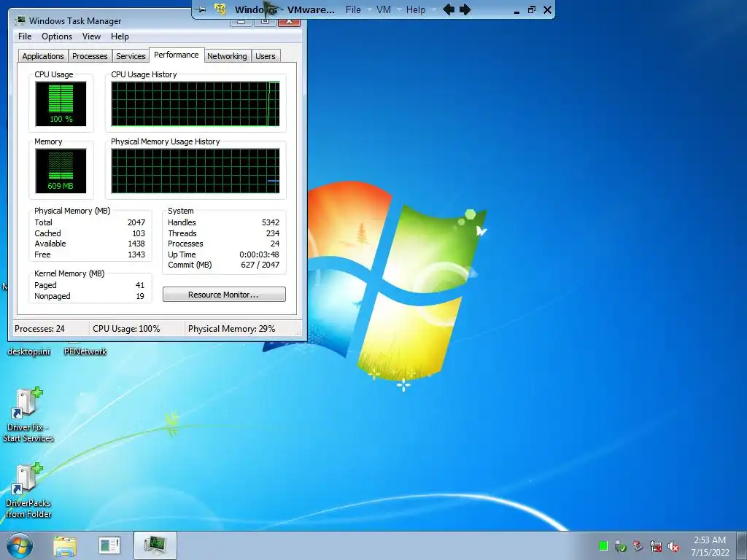Click the CPU Usage History graph
The height and width of the screenshot is (560, 747).
(196, 104)
